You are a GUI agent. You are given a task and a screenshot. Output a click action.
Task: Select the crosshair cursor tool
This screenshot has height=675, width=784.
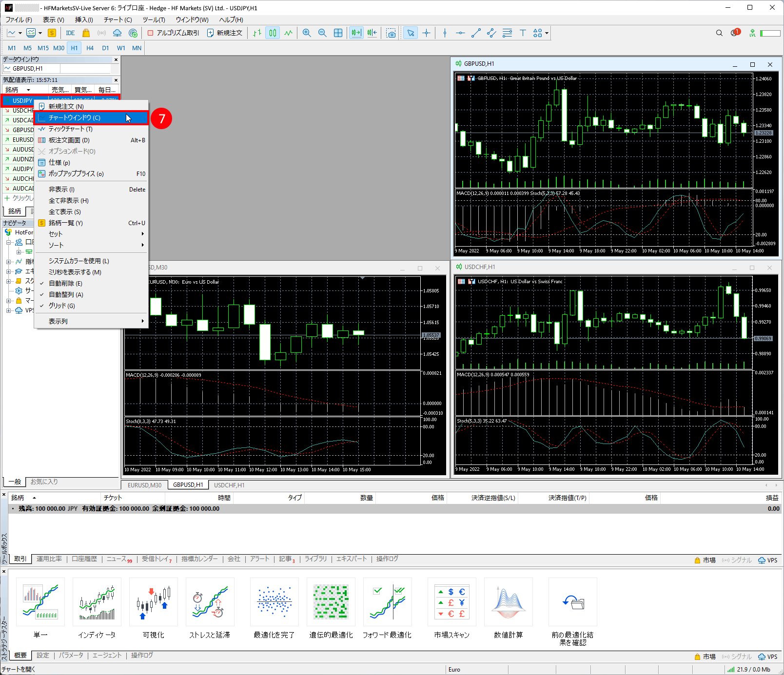point(427,33)
